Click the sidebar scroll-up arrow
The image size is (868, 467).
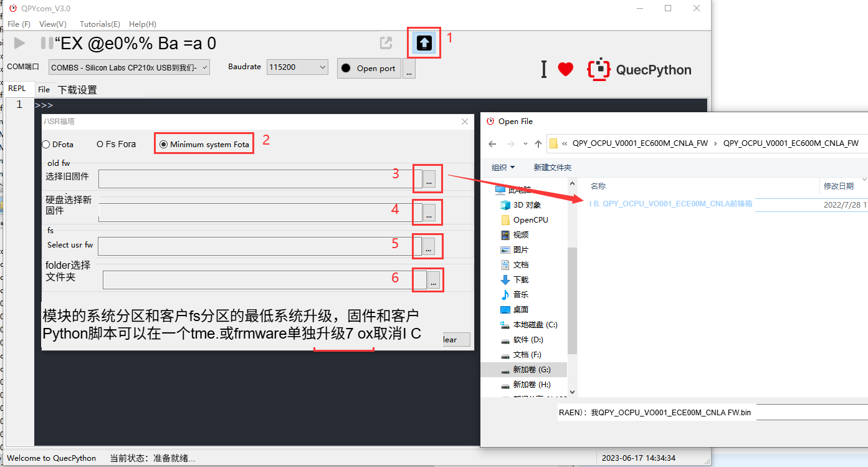[x=572, y=183]
